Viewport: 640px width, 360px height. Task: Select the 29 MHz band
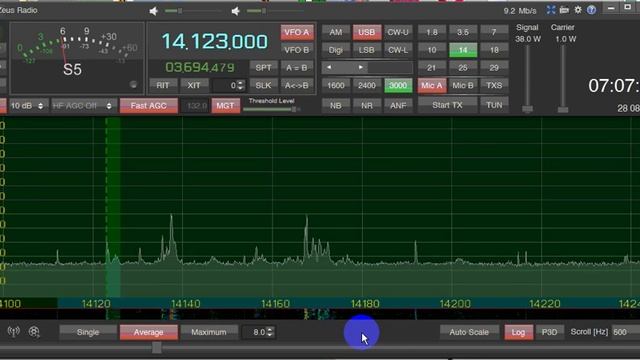pyautogui.click(x=494, y=68)
